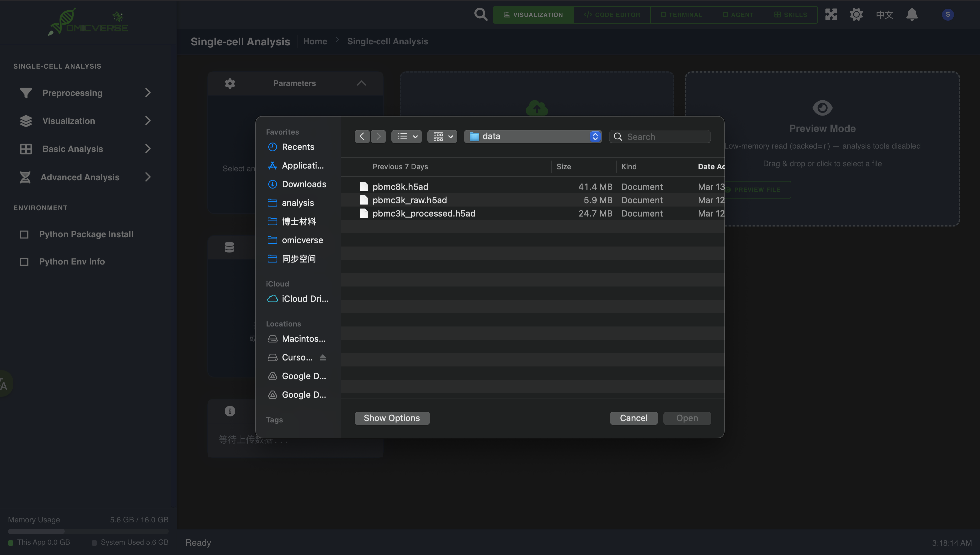
Task: Open the notifications bell
Action: pyautogui.click(x=912, y=14)
